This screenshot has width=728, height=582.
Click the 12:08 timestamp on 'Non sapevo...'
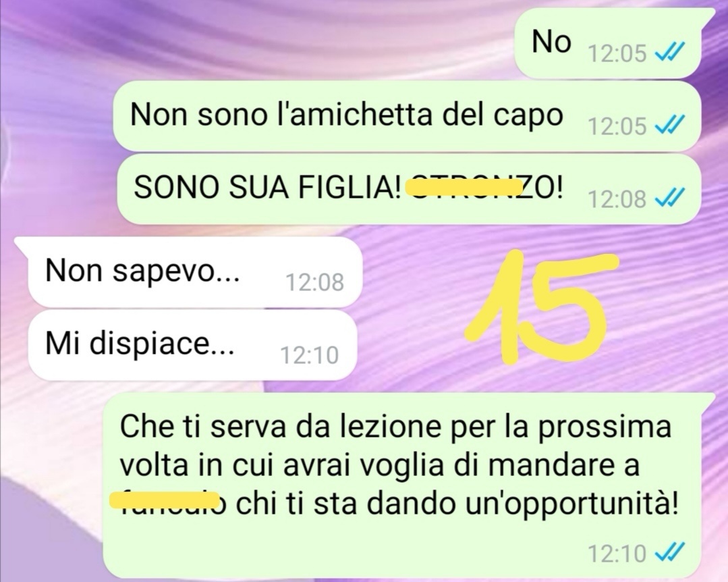coord(315,282)
